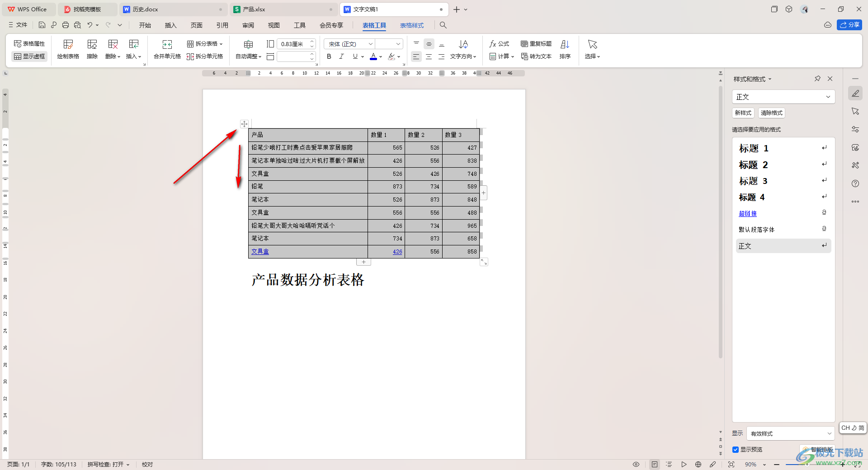Open the font size dropdown
Viewport: 868px width, 470px height.
pos(398,44)
